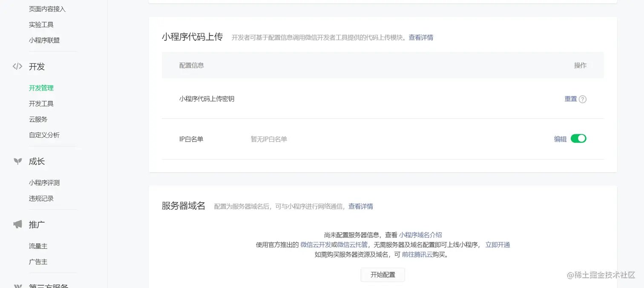Click the 推广 section heading
This screenshot has width=644, height=288.
coord(37,225)
